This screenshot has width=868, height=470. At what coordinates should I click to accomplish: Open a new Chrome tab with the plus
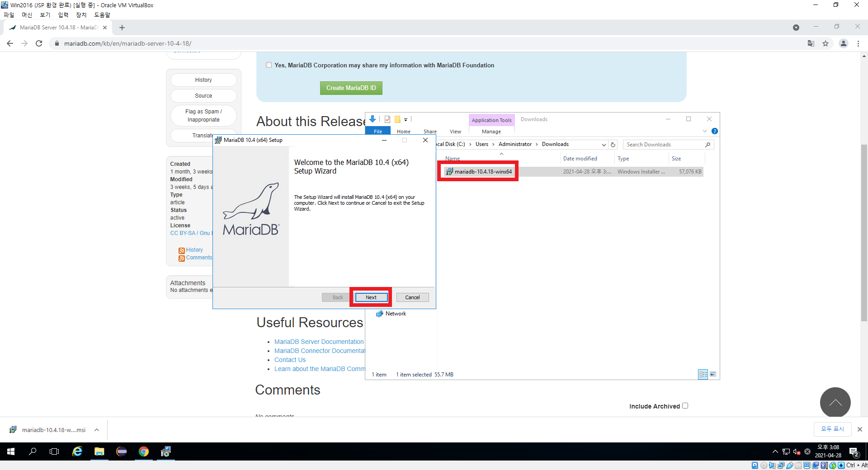pyautogui.click(x=122, y=28)
